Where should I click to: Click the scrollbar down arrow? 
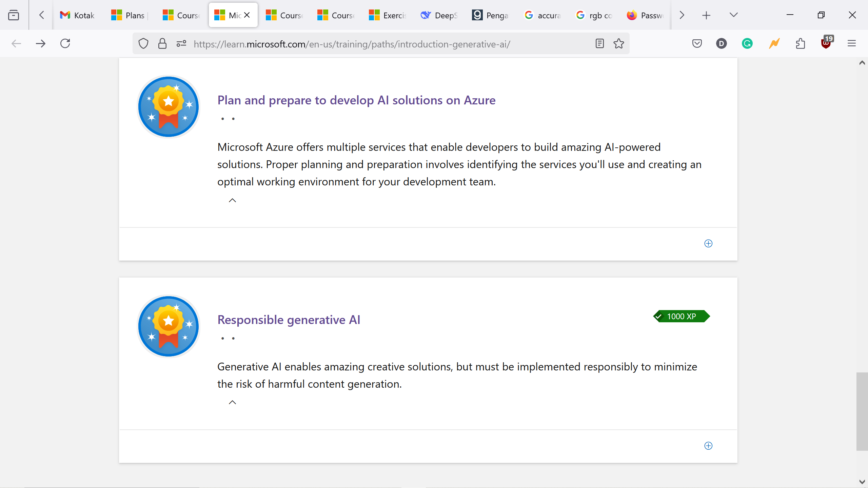click(862, 481)
